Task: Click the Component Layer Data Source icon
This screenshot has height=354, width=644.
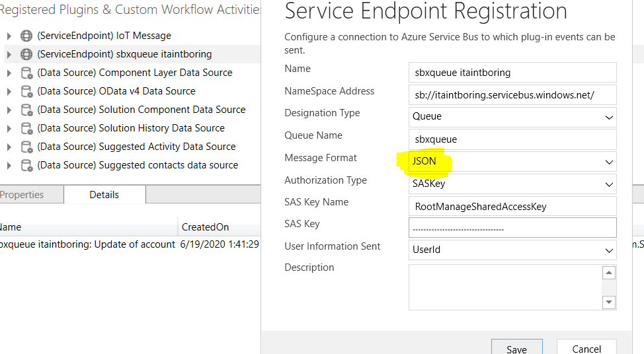Action: pyautogui.click(x=26, y=73)
